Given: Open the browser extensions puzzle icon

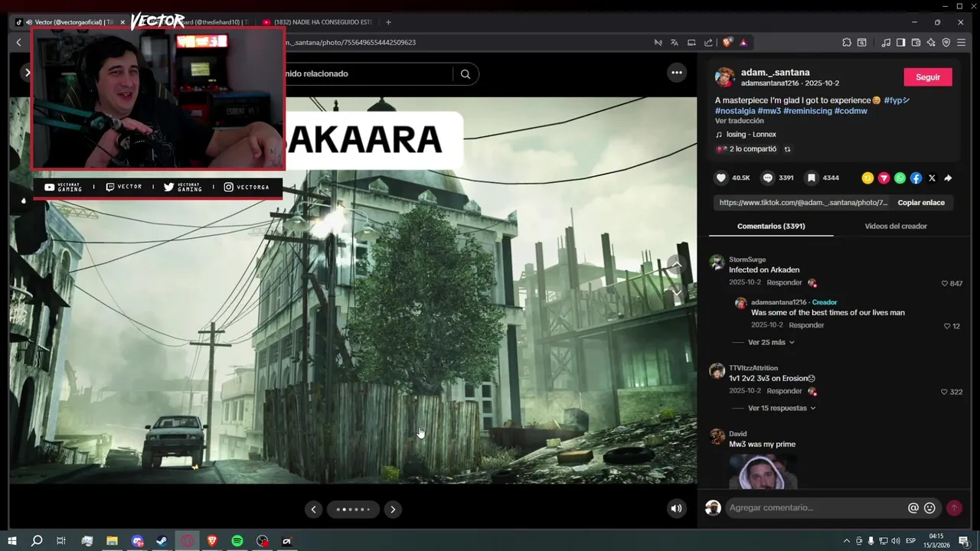Looking at the screenshot, I should pyautogui.click(x=847, y=43).
